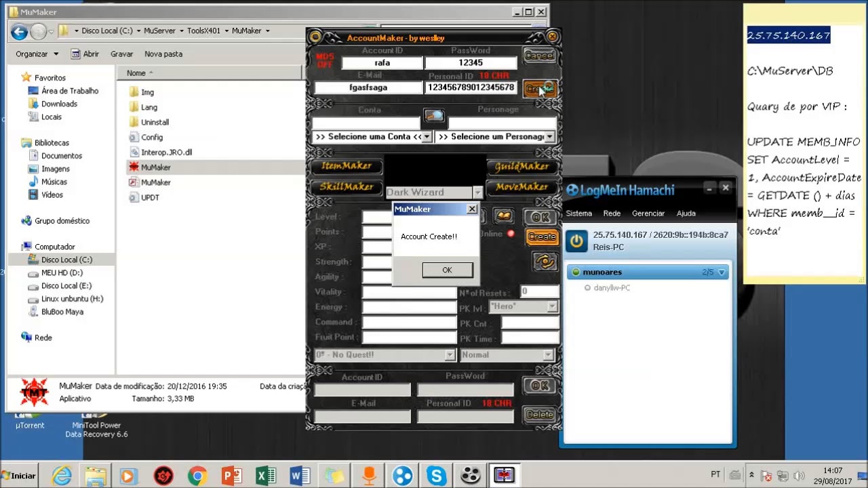Open the Rede menu in Hamachi
The width and height of the screenshot is (868, 488).
coord(612,213)
